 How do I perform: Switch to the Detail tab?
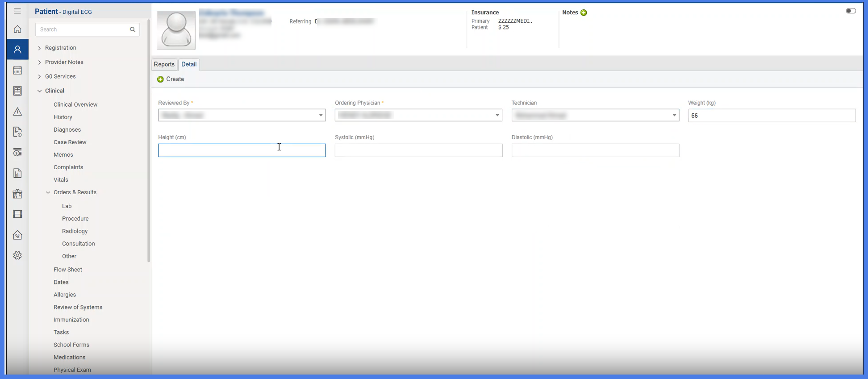189,64
